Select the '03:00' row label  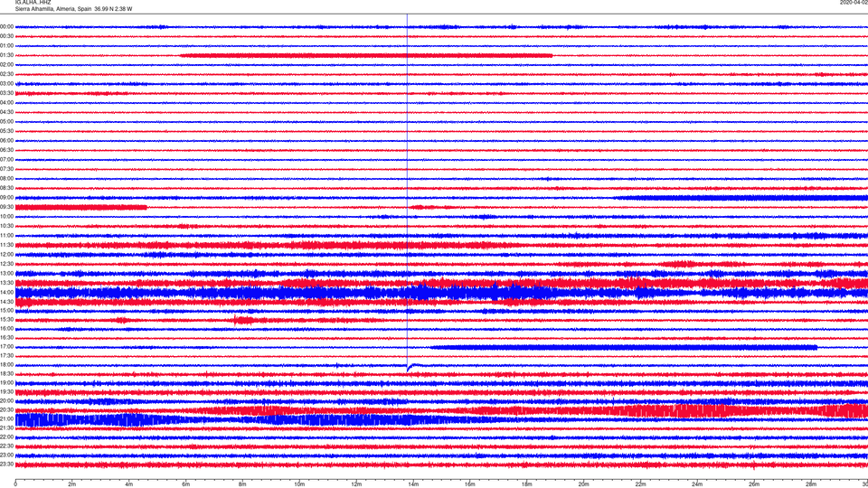6,83
